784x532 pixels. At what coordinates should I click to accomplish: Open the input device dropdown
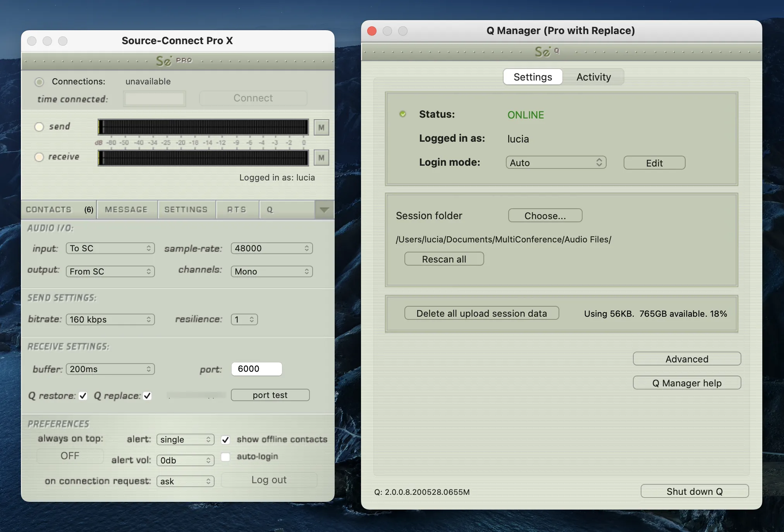tap(110, 248)
